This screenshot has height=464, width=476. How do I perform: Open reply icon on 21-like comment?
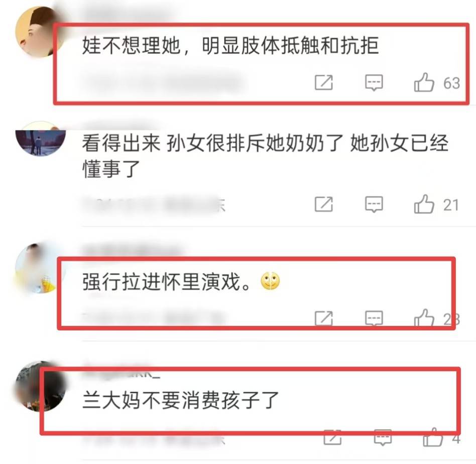coord(374,204)
